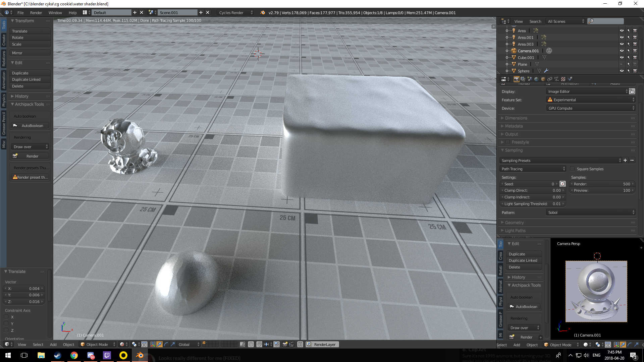Expand the Light Paths panel
This screenshot has width=644, height=362.
(515, 231)
